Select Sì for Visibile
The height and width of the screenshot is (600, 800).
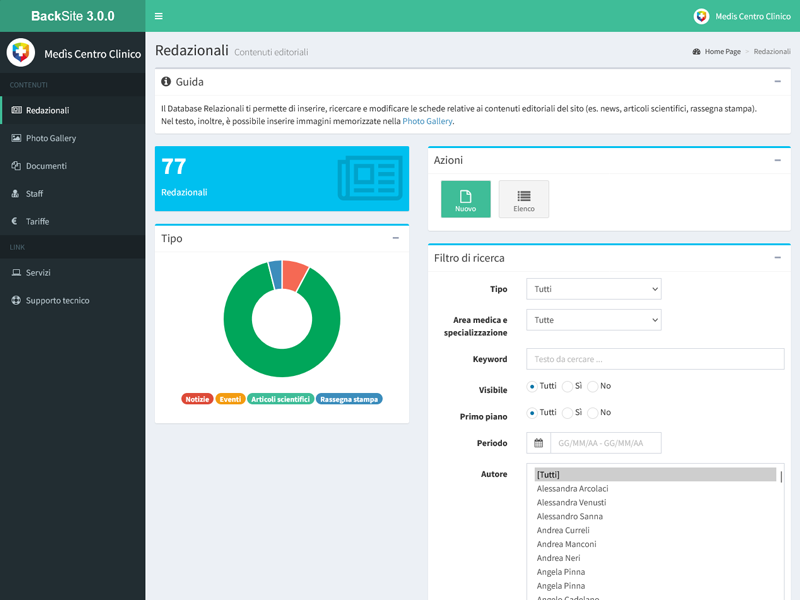click(567, 386)
